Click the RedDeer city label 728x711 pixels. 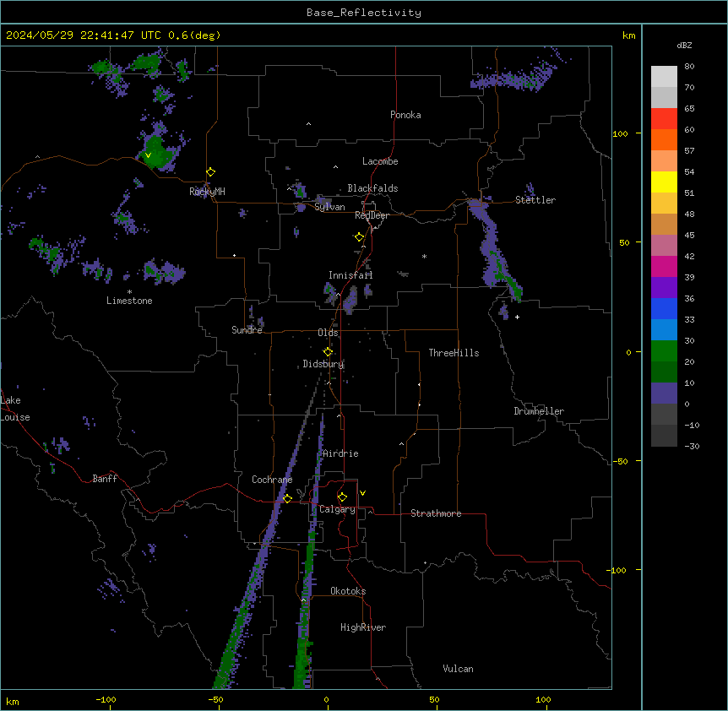(x=372, y=215)
